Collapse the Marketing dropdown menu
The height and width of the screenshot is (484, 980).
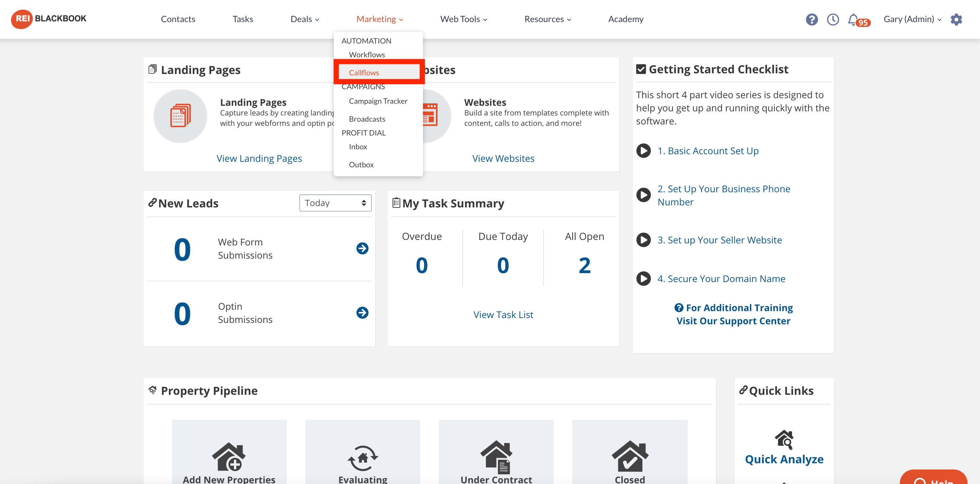tap(380, 19)
